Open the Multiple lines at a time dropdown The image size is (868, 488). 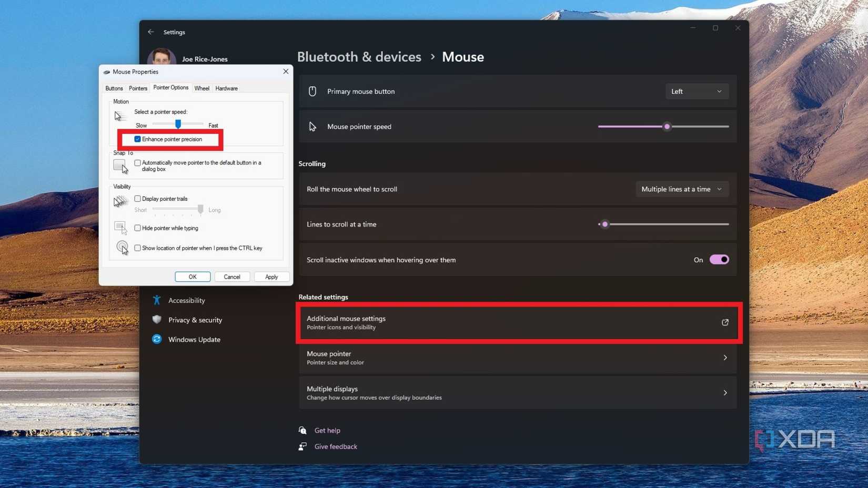pyautogui.click(x=682, y=189)
